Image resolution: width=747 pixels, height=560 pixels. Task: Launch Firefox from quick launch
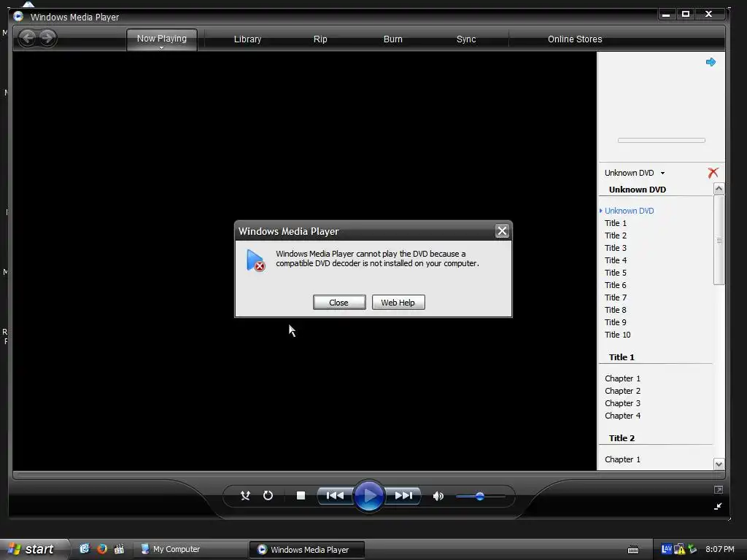click(102, 548)
